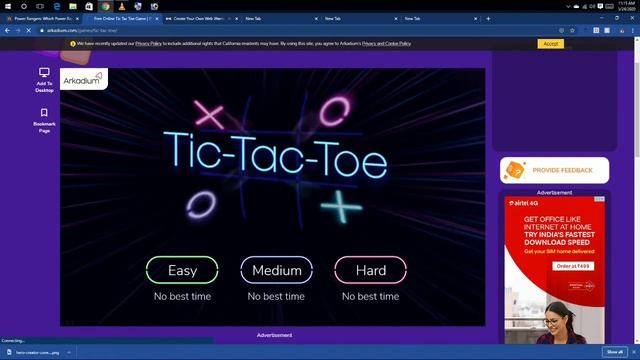Click the page vertical scrollbar

coord(637,109)
